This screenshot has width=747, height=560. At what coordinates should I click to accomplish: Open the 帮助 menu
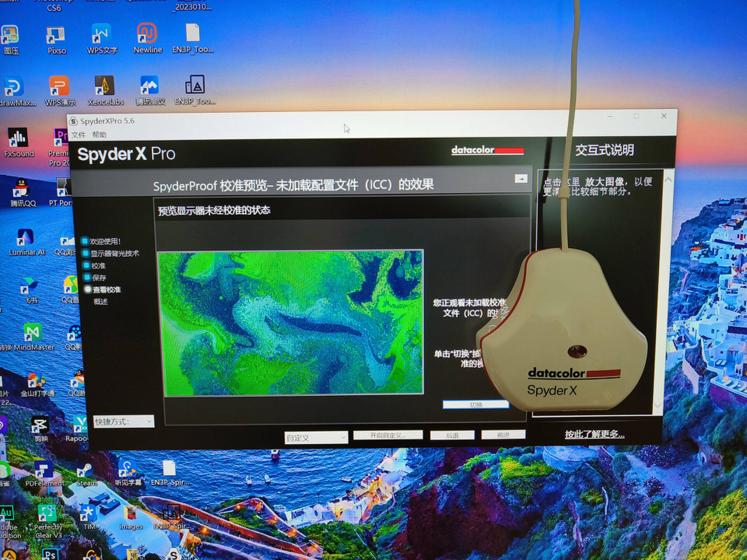tap(99, 135)
